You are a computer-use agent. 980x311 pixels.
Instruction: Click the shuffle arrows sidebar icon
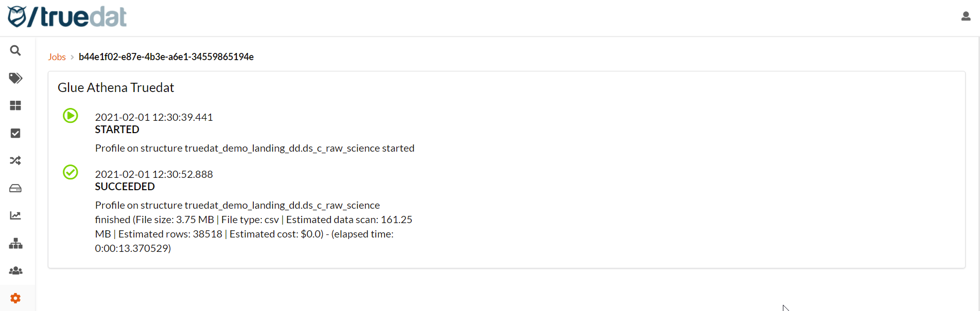(x=15, y=160)
